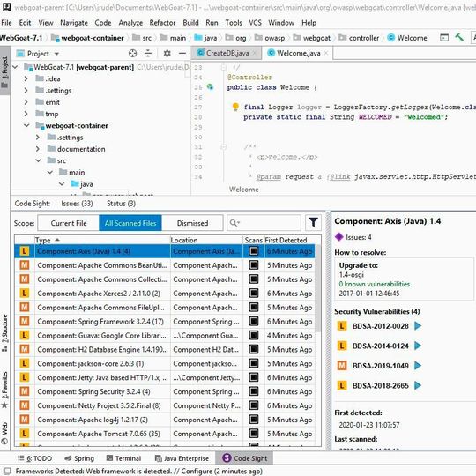Click tool window toggle icon in status bar
Viewport: 476px width, 476px height.
7,471
